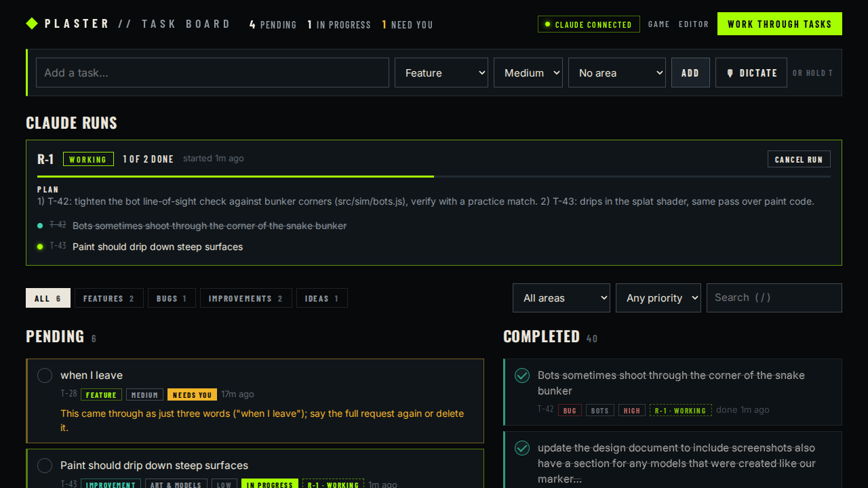The image size is (868, 488).
Task: Click the BUG tag on completed T-42
Action: pos(570,410)
